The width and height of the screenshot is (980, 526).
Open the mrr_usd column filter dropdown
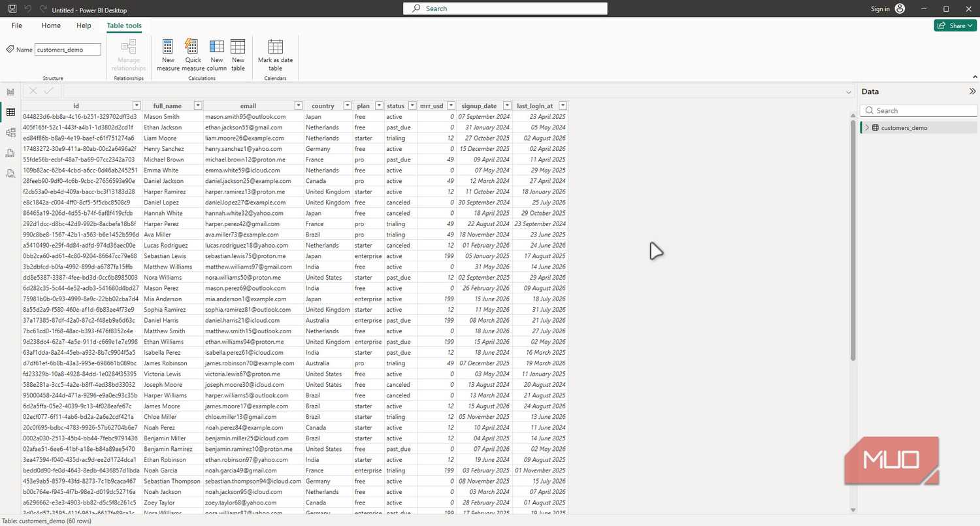tap(450, 105)
